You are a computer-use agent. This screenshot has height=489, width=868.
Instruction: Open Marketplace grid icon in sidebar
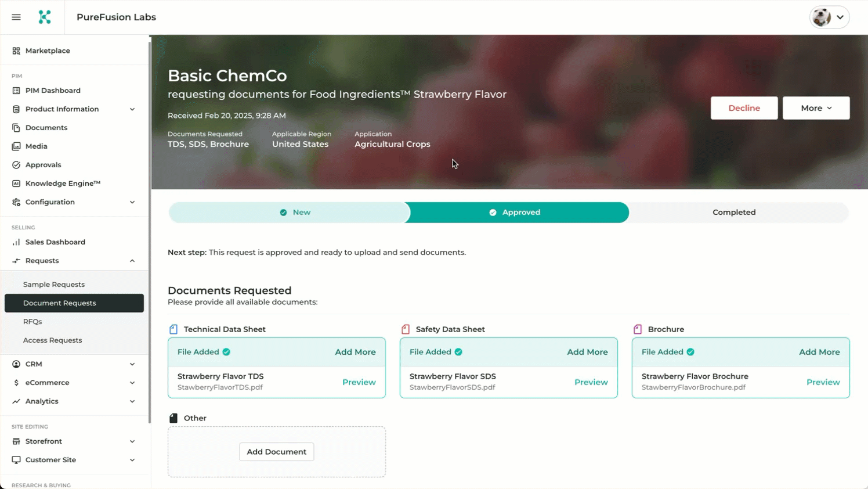click(16, 51)
